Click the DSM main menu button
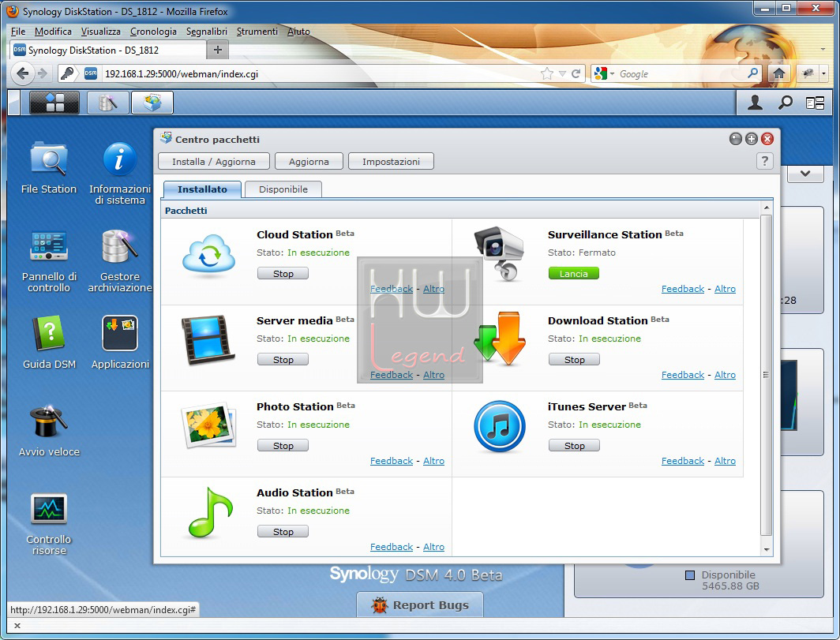 tap(54, 103)
